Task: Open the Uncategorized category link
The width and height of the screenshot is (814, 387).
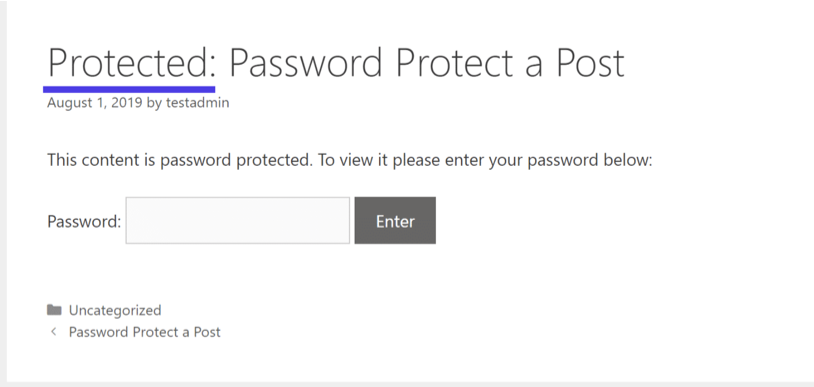Action: pyautogui.click(x=115, y=310)
